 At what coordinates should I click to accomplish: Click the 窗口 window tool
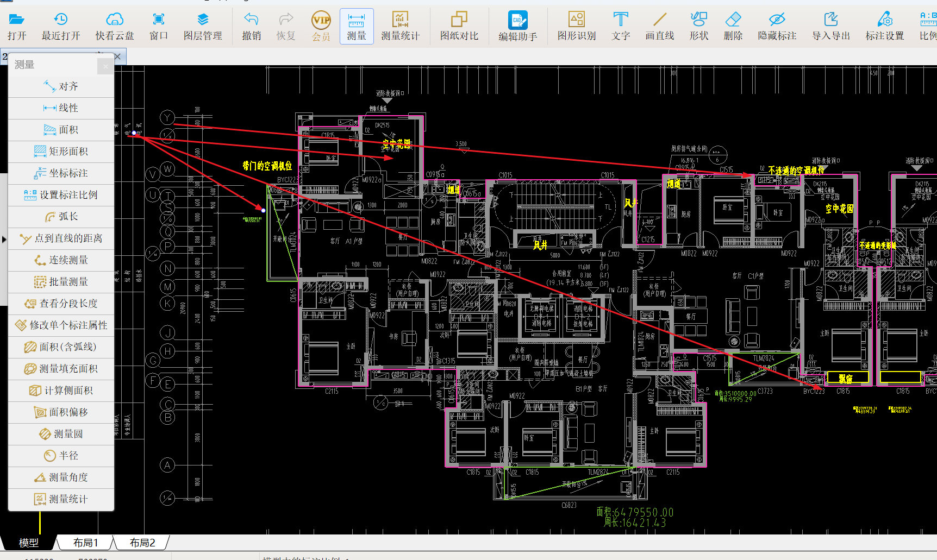159,27
